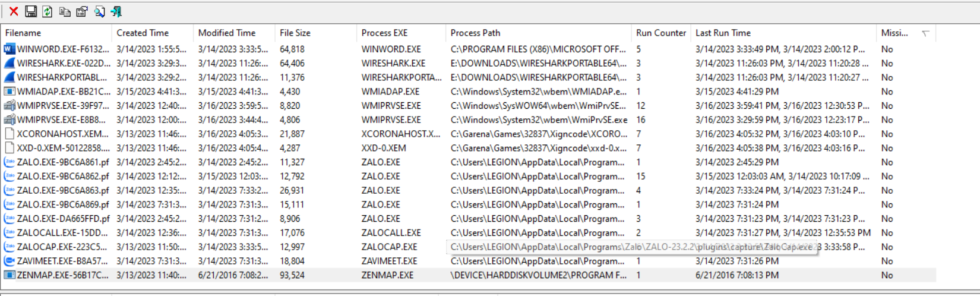Click the icon beside ZENMAP.EXE-56B17C

[x=10, y=275]
